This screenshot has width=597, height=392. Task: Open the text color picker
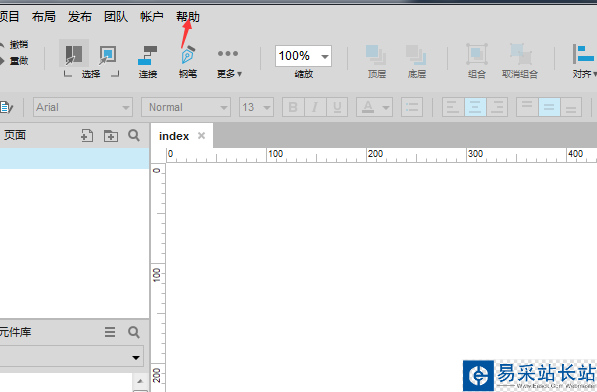click(374, 107)
